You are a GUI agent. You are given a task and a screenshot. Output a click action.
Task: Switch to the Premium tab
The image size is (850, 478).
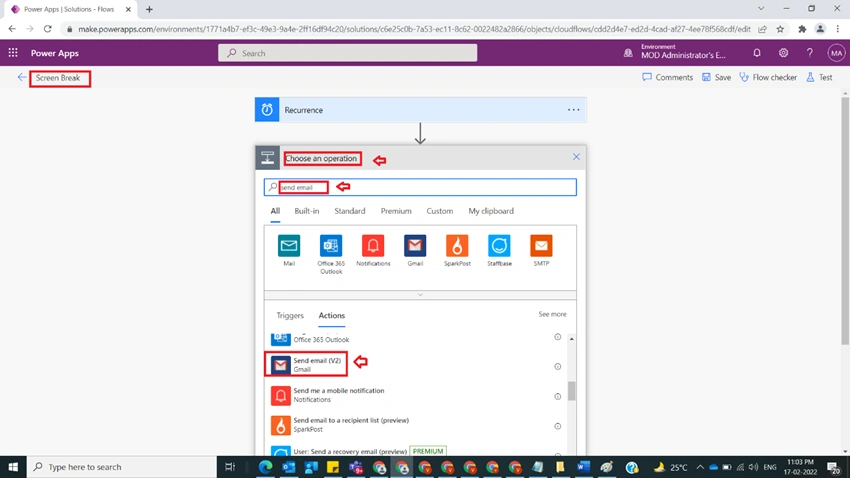pyautogui.click(x=396, y=211)
